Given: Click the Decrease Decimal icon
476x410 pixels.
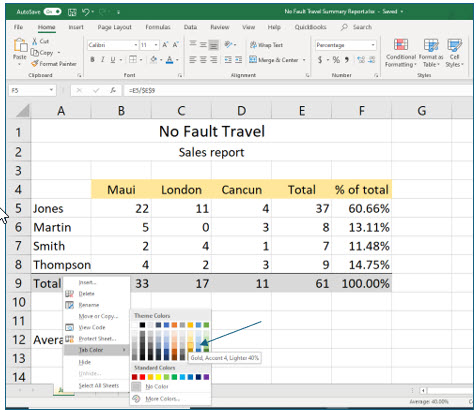Looking at the screenshot, I should coord(371,60).
